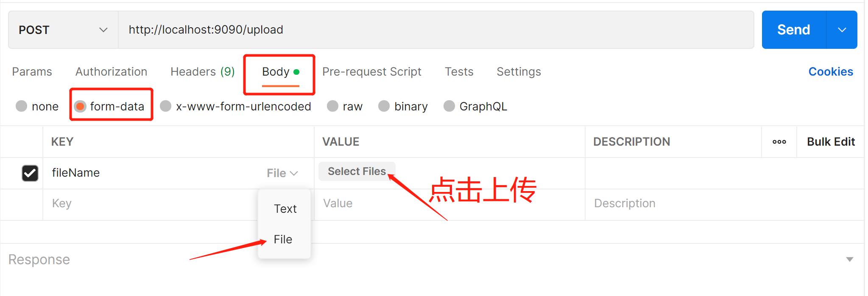Open the Headers tab
This screenshot has width=868, height=296.
coord(202,72)
